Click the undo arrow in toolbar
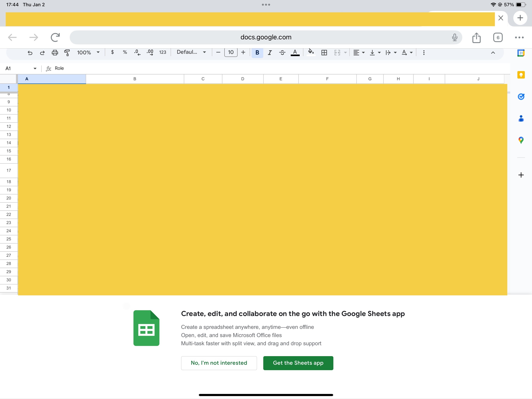This screenshot has height=399, width=532. click(30, 53)
